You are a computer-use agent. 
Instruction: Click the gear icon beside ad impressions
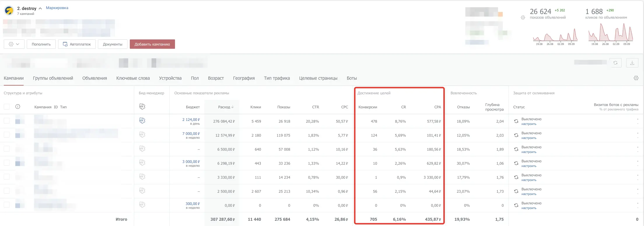tap(523, 18)
